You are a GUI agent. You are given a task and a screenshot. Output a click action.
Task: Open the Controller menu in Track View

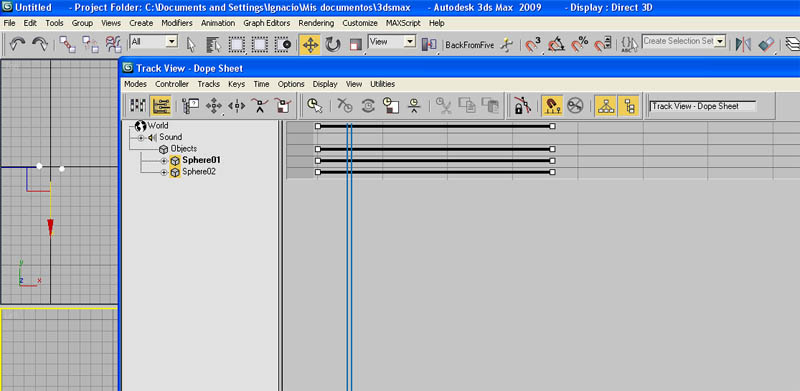172,84
